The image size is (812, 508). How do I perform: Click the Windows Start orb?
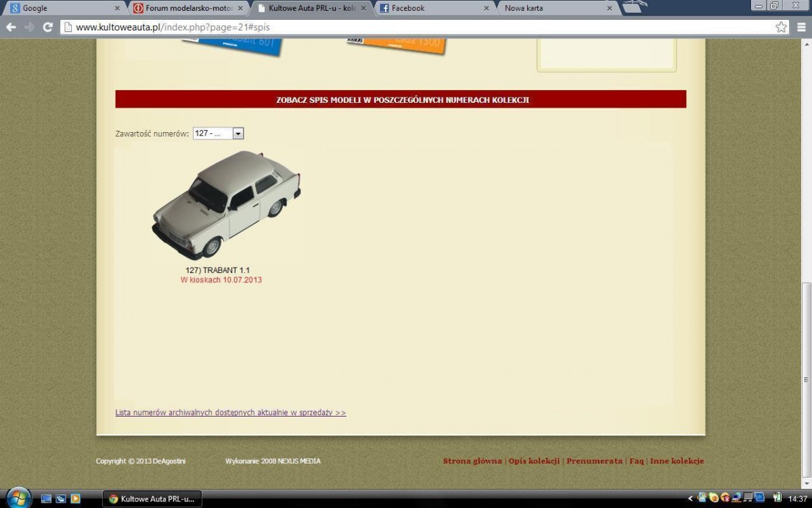point(18,498)
